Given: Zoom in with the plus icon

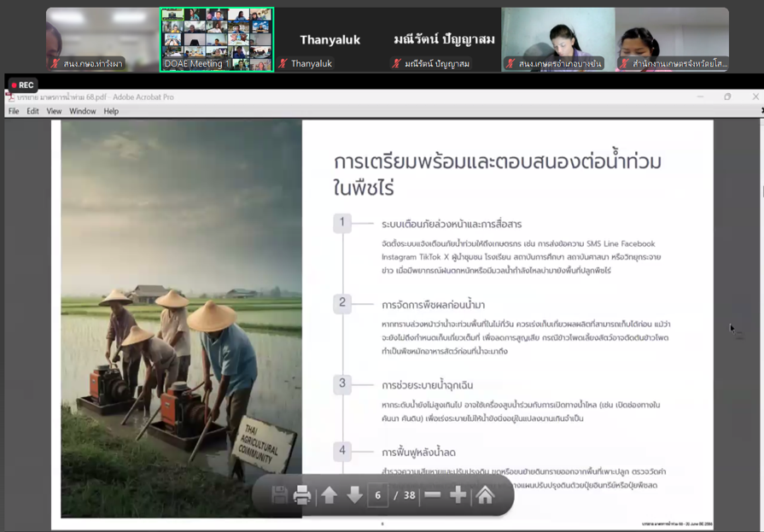Looking at the screenshot, I should 458,495.
